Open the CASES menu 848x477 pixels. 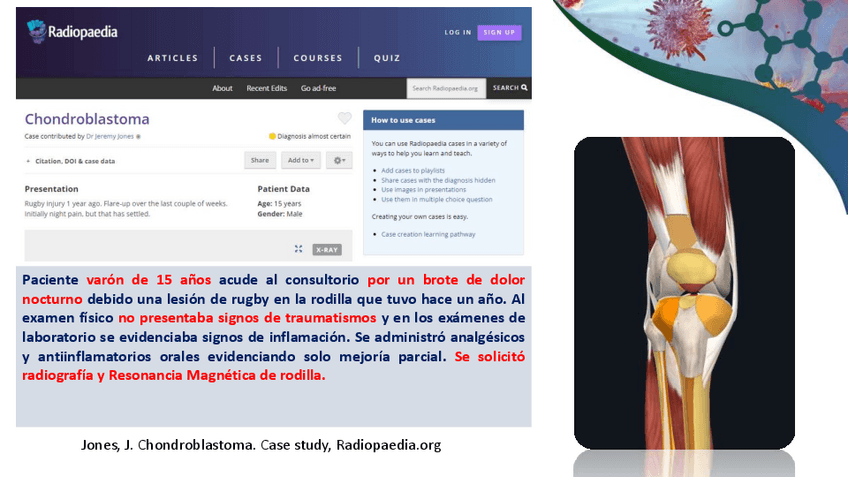pyautogui.click(x=246, y=58)
